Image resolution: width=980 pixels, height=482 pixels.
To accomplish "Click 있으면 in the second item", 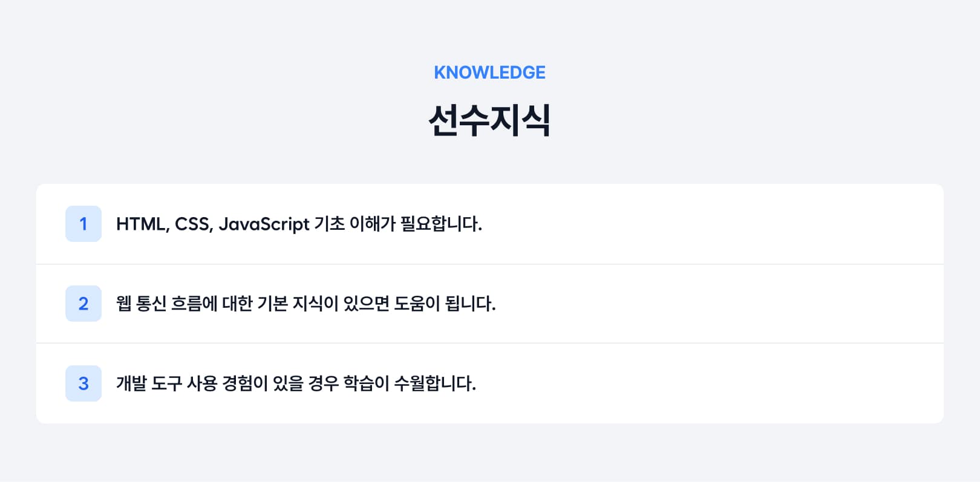I will click(x=366, y=304).
